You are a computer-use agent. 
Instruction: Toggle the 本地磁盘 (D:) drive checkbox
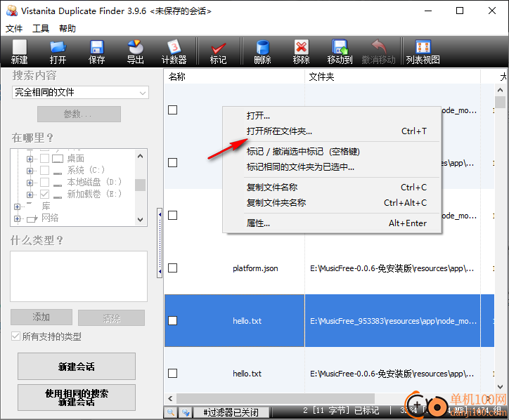click(44, 183)
